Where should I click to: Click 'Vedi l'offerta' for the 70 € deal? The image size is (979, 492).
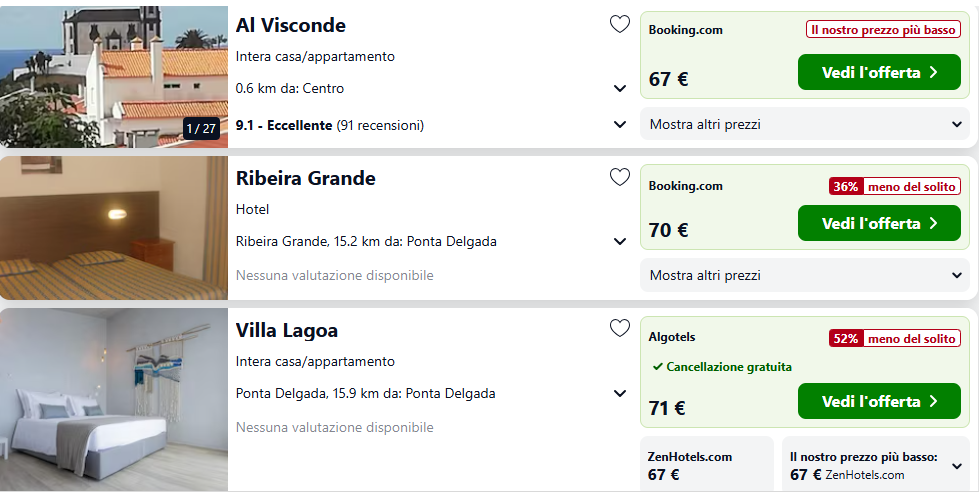[x=879, y=223]
